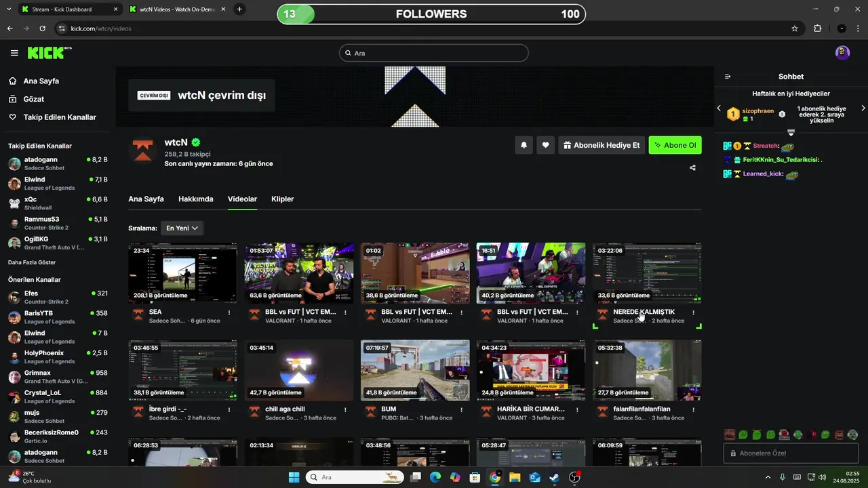The width and height of the screenshot is (868, 488).
Task: Open OgiBKG channel in sidebar
Action: (x=58, y=243)
